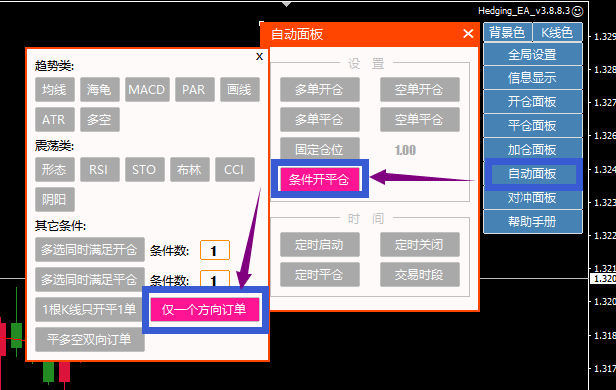The width and height of the screenshot is (616, 390).
Task: Click the 固定仓位 button
Action: [319, 149]
